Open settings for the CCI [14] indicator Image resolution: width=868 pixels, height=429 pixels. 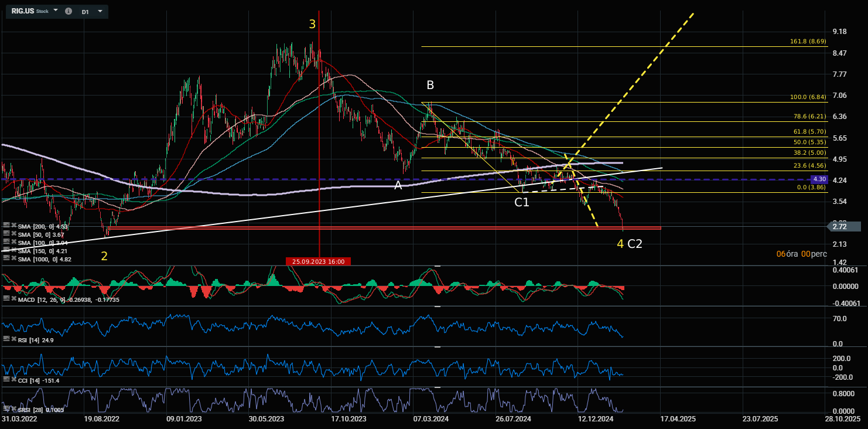[6, 380]
